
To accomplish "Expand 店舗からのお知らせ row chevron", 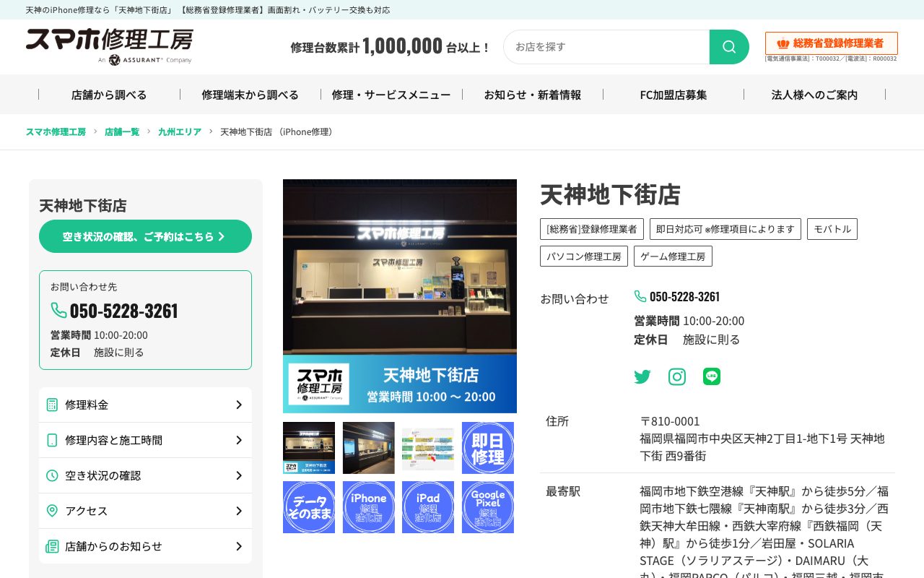I will (239, 546).
